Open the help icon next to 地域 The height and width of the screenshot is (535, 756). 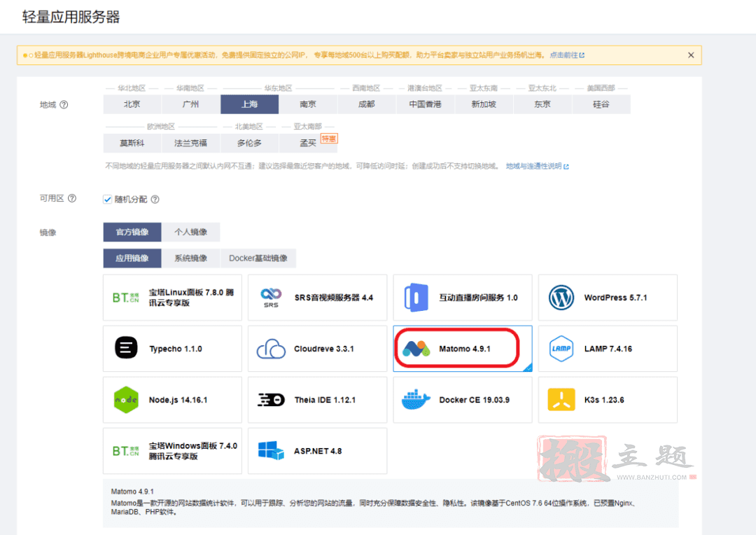[64, 104]
